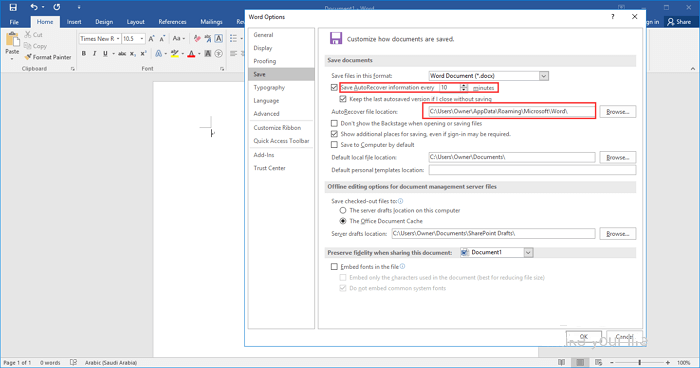Open the font name dropdown
This screenshot has height=368, width=700.
(118, 39)
